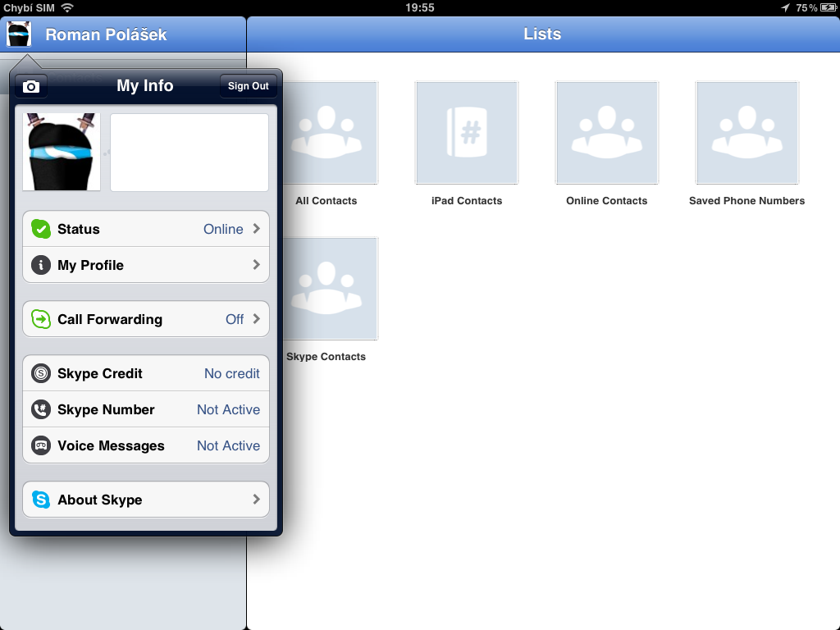
Task: Open the iPad Contacts address book icon
Action: click(467, 133)
